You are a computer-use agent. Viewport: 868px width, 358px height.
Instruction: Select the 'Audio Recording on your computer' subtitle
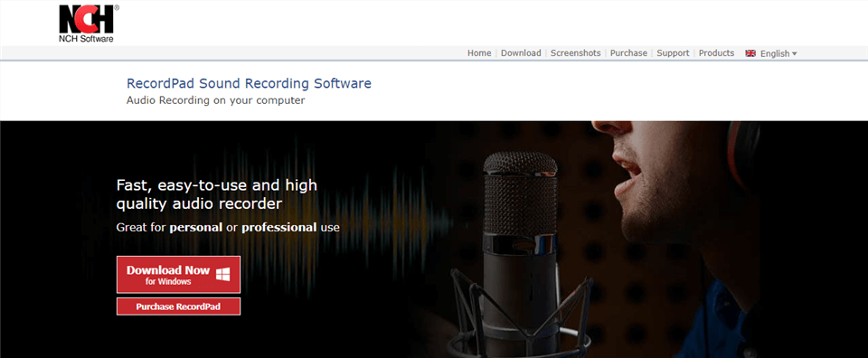(x=216, y=100)
